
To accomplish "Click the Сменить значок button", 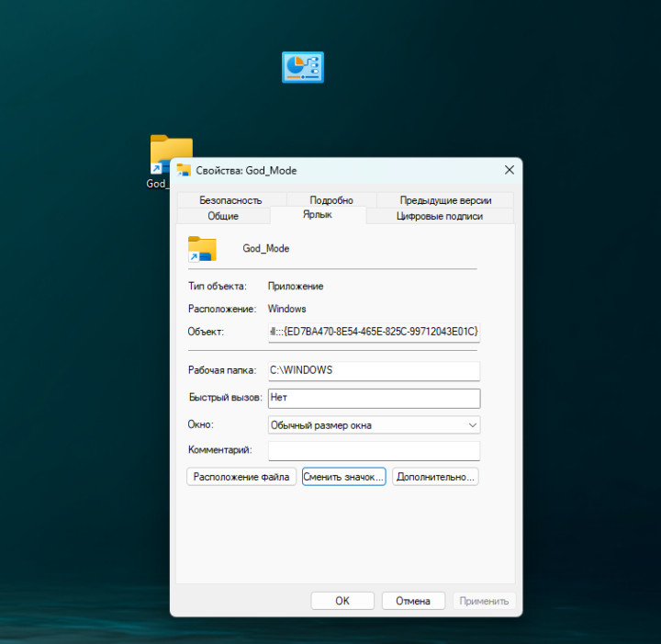I will [343, 477].
